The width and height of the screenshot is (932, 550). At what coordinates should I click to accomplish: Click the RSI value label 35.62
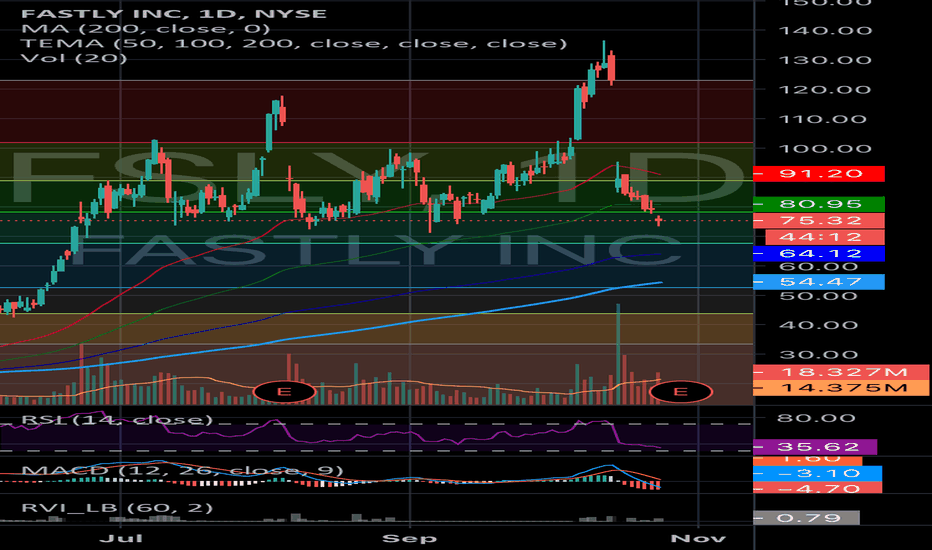click(815, 447)
